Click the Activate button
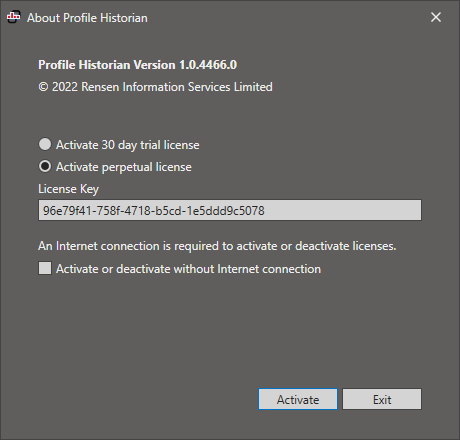Image resolution: width=460 pixels, height=440 pixels. [x=298, y=399]
